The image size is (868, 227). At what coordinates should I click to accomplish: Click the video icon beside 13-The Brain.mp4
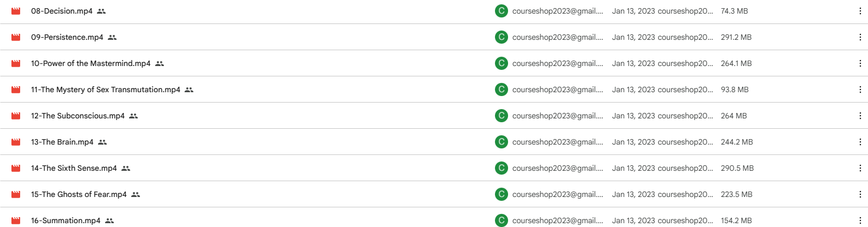pos(16,142)
